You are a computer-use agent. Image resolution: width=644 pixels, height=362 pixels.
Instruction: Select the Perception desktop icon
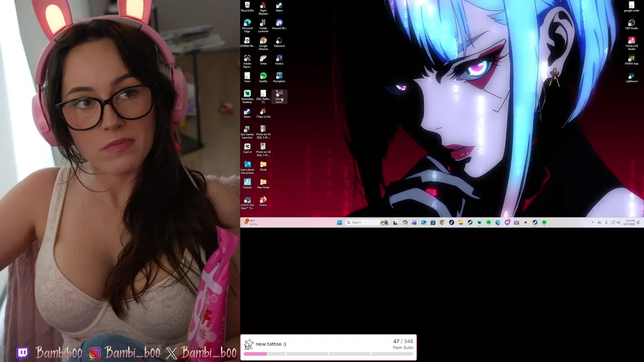point(279,77)
